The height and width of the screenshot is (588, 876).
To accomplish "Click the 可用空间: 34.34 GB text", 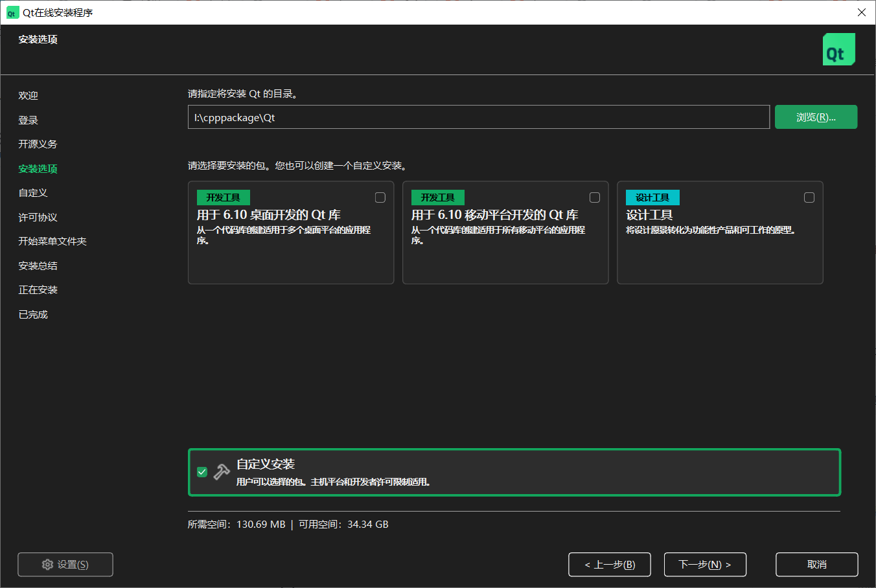I will click(343, 525).
